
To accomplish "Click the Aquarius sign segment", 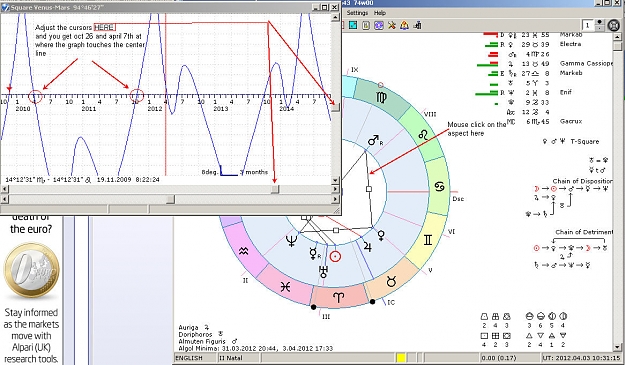I will tap(243, 251).
